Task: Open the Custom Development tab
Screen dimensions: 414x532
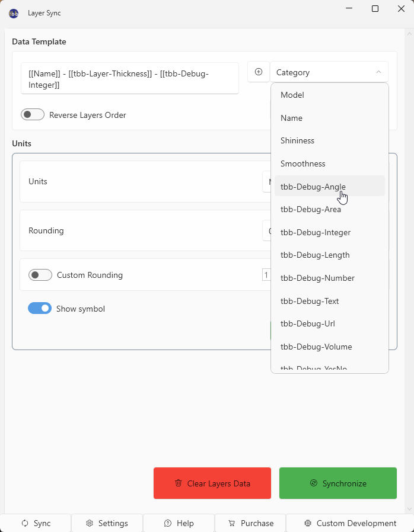Action: click(350, 523)
